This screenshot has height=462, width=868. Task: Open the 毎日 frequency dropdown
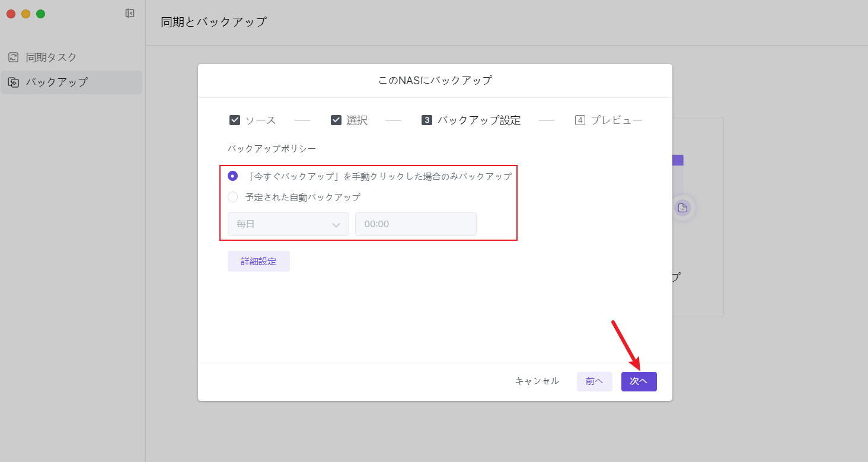[288, 224]
